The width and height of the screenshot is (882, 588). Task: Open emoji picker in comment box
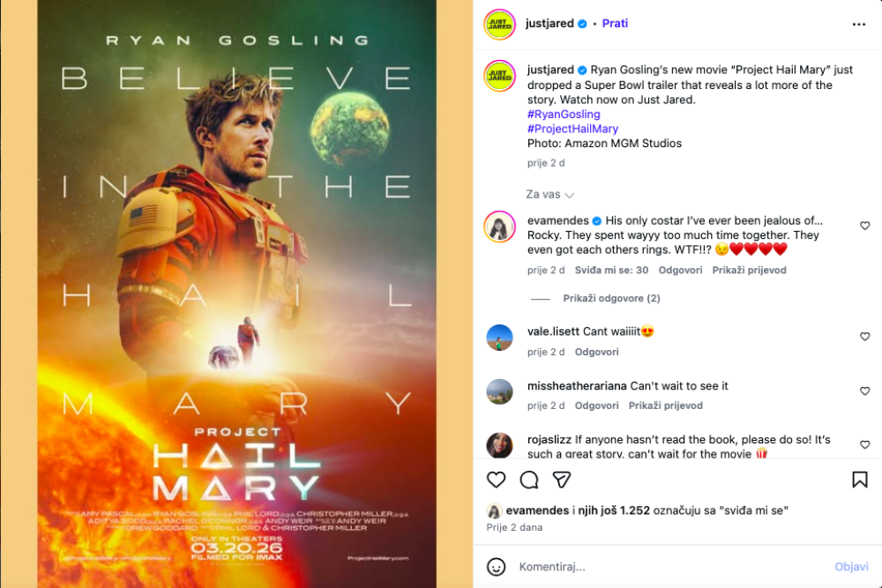[496, 567]
